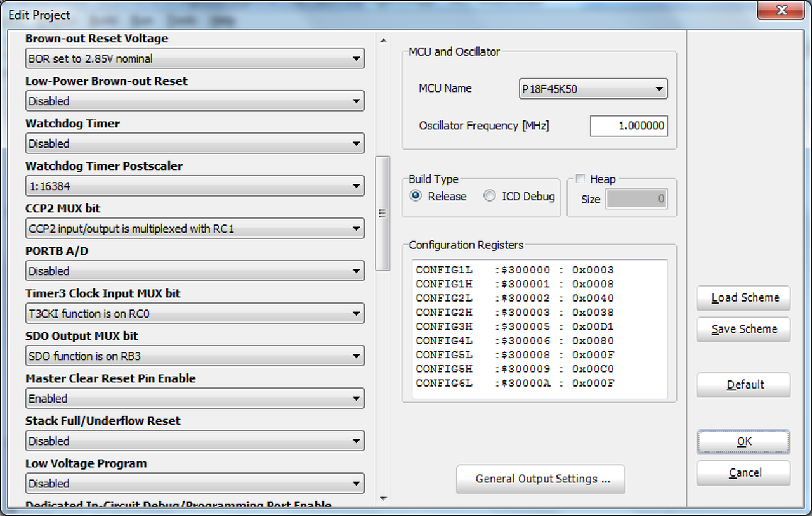This screenshot has height=516, width=812.
Task: Cancel the Edit Project dialog
Action: 743,473
